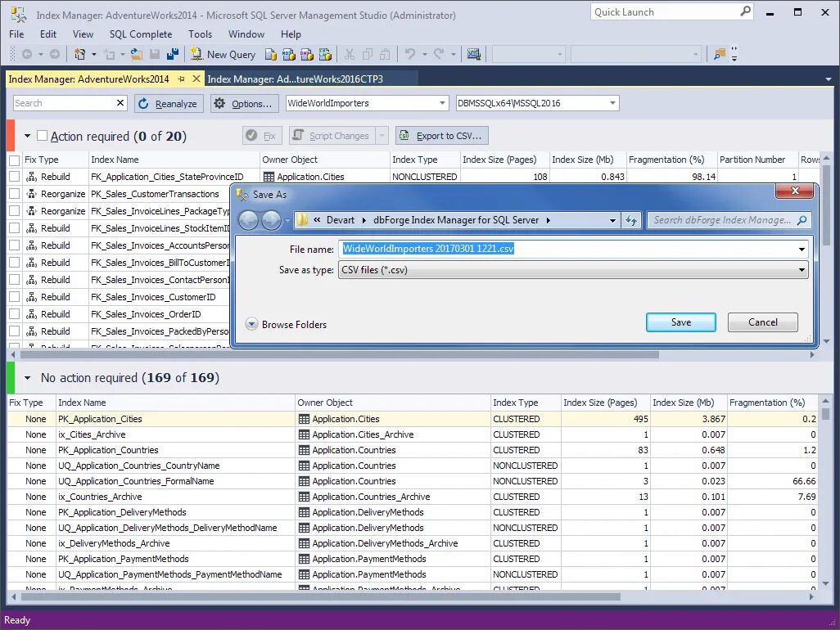Pin the AdventureWorks2014 tab
The width and height of the screenshot is (840, 630).
click(181, 79)
